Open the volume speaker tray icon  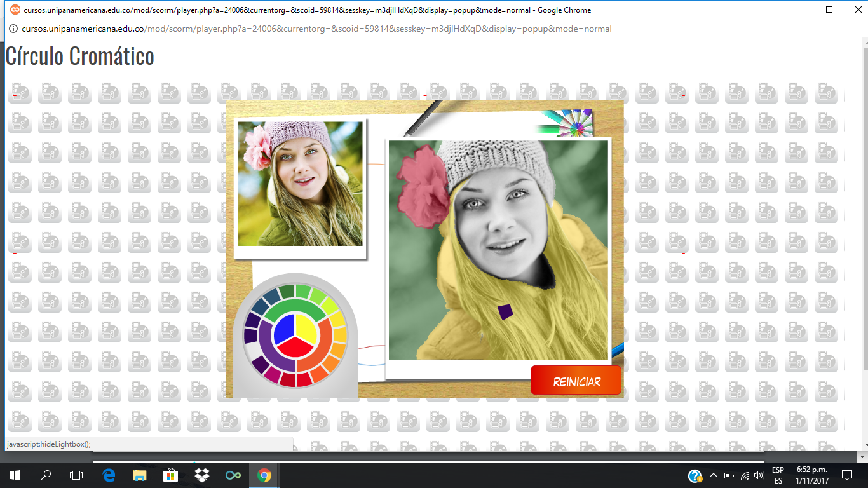click(759, 475)
